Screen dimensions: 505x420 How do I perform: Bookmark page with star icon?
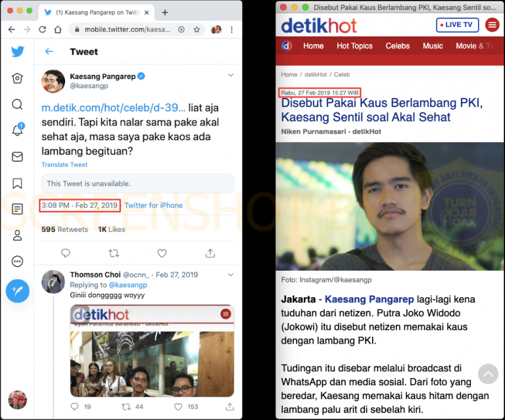197,30
